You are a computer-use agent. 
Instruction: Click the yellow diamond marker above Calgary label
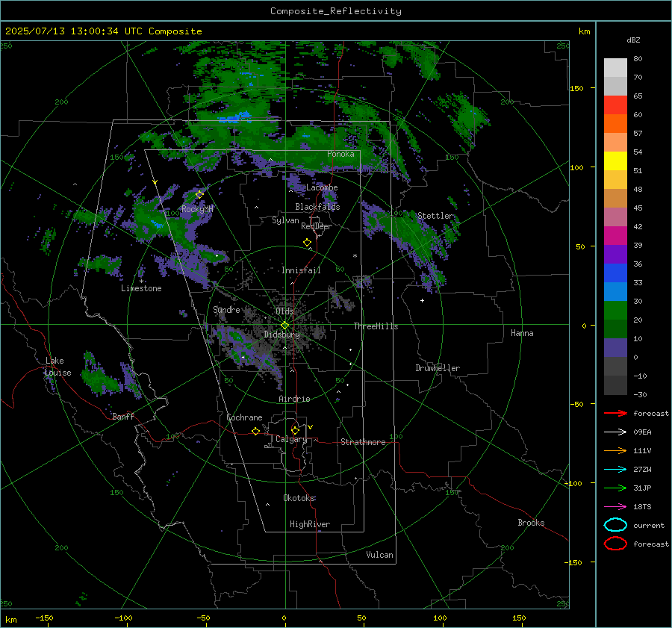point(295,430)
